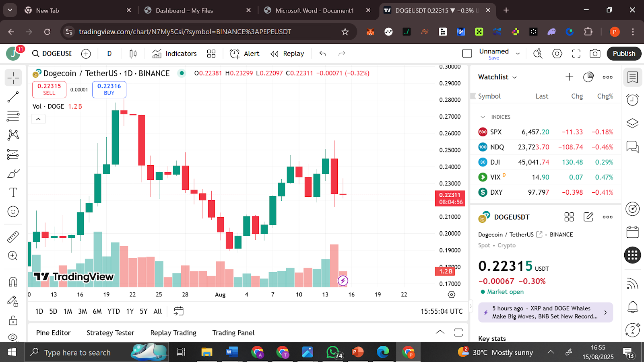644x362 pixels.
Task: Change the D interval selector
Action: [x=109, y=53]
